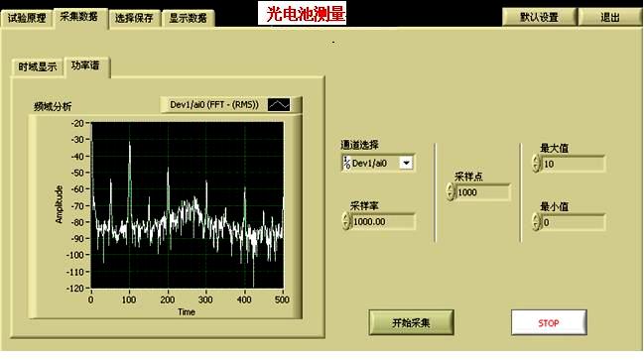Open the 通道选择 dropdown arrow
This screenshot has width=644, height=360.
406,163
